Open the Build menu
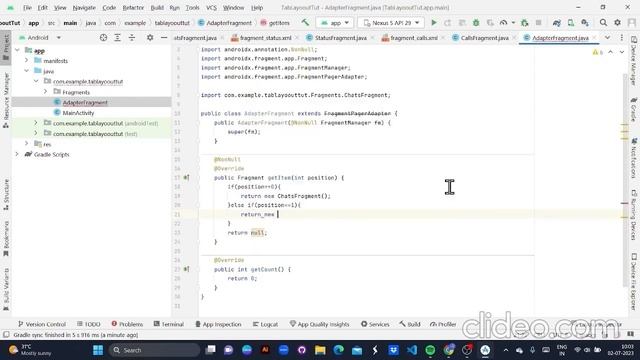The height and width of the screenshot is (360, 640). 157,7
